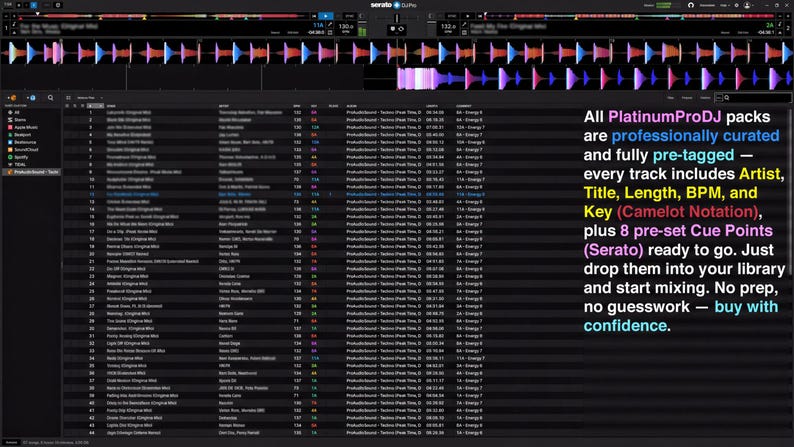This screenshot has width=794, height=447.
Task: Click deck 1 edit grid pencil icon
Action: [330, 25]
